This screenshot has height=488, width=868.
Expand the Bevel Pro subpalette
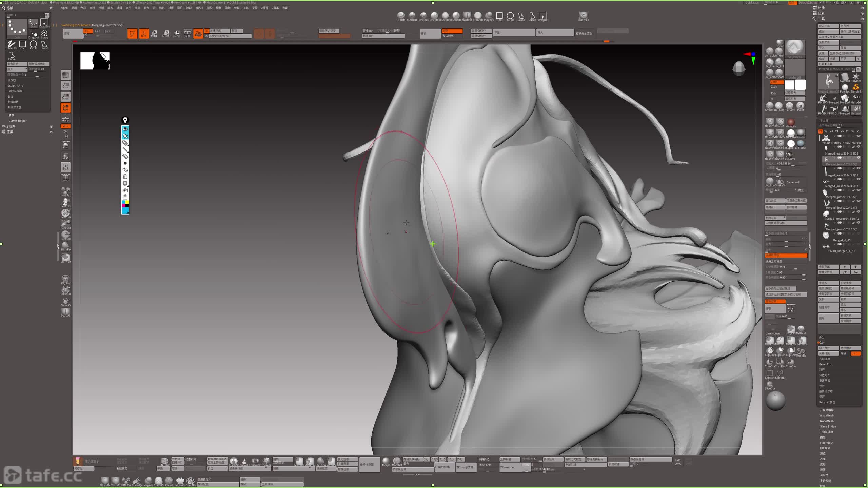point(825,364)
